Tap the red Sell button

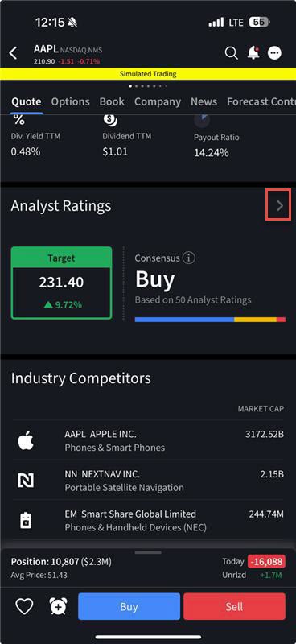(x=234, y=606)
